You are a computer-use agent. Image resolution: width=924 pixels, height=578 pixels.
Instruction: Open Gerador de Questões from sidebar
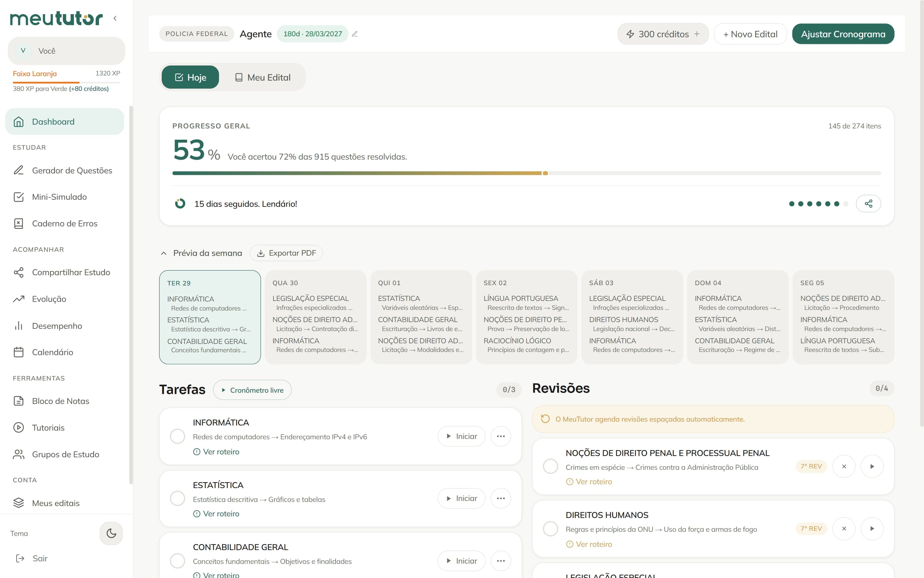(x=64, y=171)
